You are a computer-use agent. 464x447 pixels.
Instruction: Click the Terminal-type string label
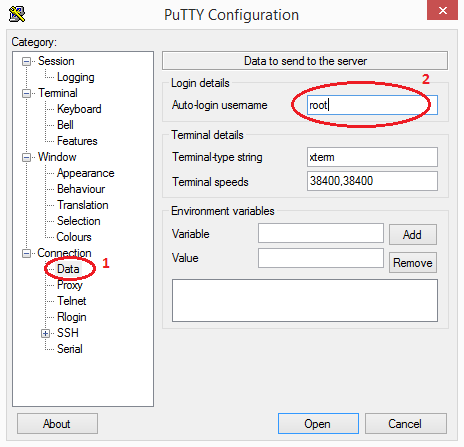click(217, 157)
